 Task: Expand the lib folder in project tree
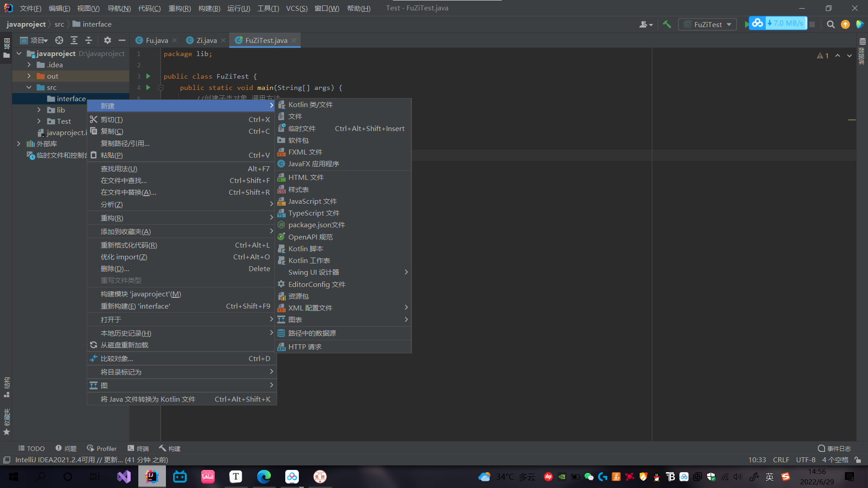(x=39, y=110)
